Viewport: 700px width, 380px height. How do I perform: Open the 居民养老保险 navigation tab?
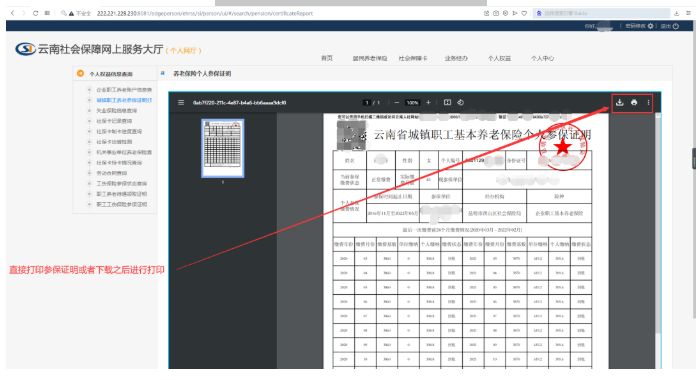tap(370, 58)
